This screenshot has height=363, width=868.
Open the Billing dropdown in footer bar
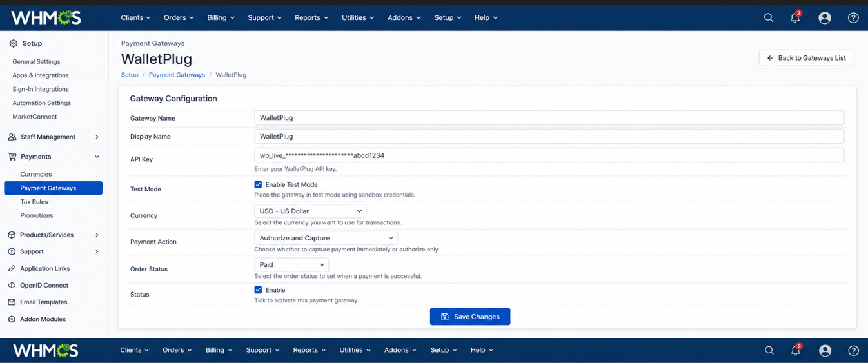[x=219, y=350]
